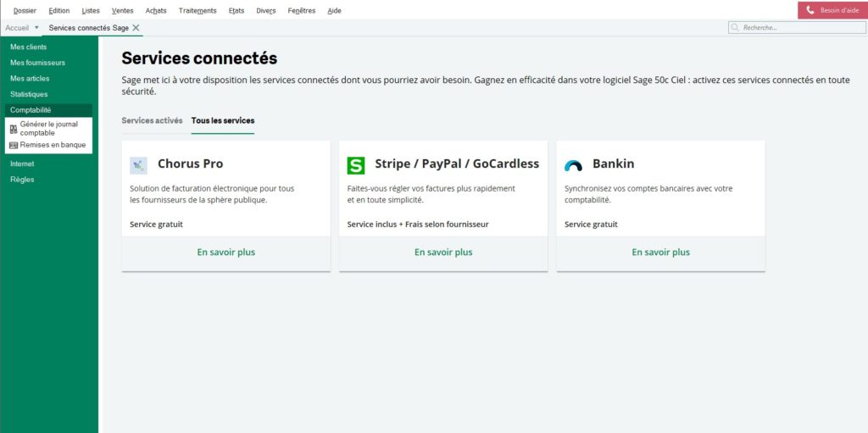This screenshot has height=433, width=868.
Task: Open the Dossier menu
Action: 25,10
